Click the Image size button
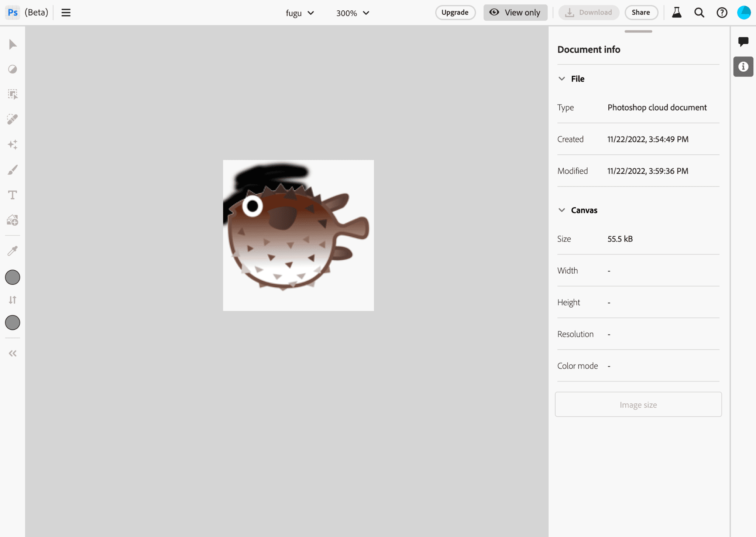Screen dimensions: 756x537 [x=638, y=404]
